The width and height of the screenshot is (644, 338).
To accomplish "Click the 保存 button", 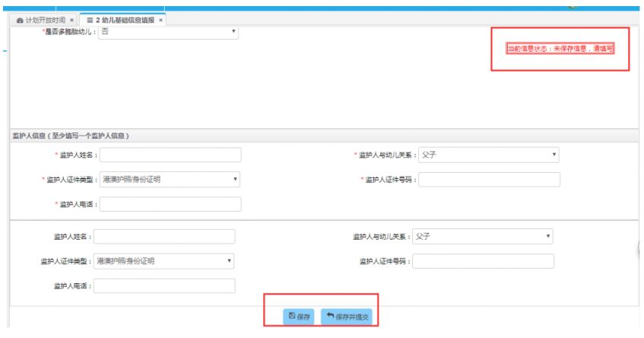I will [299, 317].
